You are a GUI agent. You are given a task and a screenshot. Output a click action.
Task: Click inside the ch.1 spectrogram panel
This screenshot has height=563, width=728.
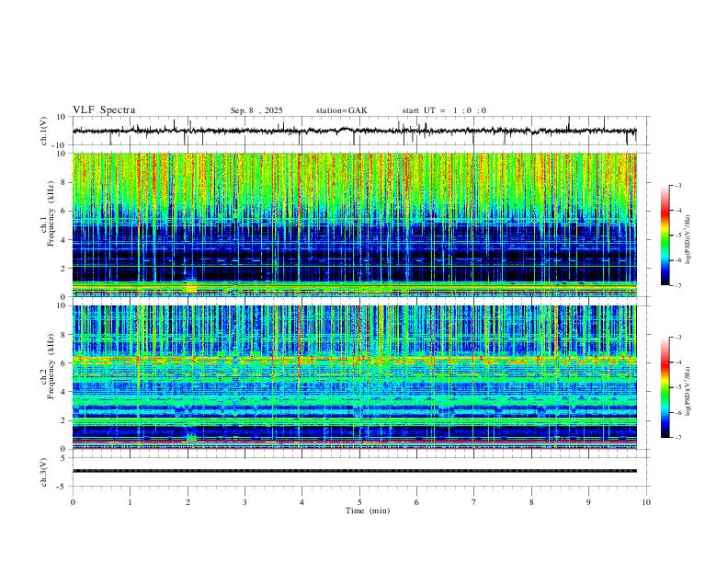pyautogui.click(x=355, y=224)
